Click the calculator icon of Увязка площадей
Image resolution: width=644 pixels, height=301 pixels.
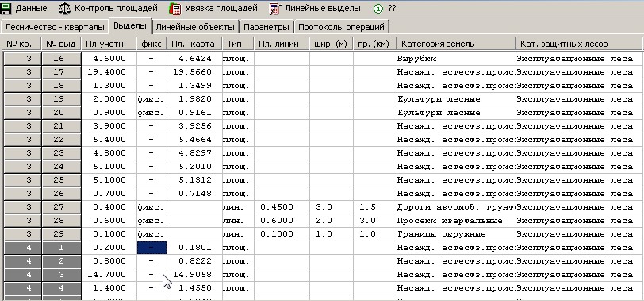(x=175, y=8)
